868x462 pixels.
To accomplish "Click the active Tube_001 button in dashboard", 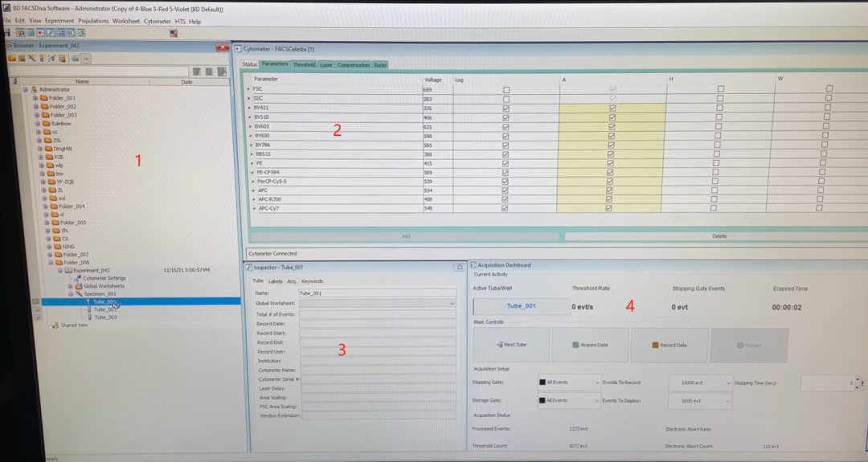I will 521,306.
